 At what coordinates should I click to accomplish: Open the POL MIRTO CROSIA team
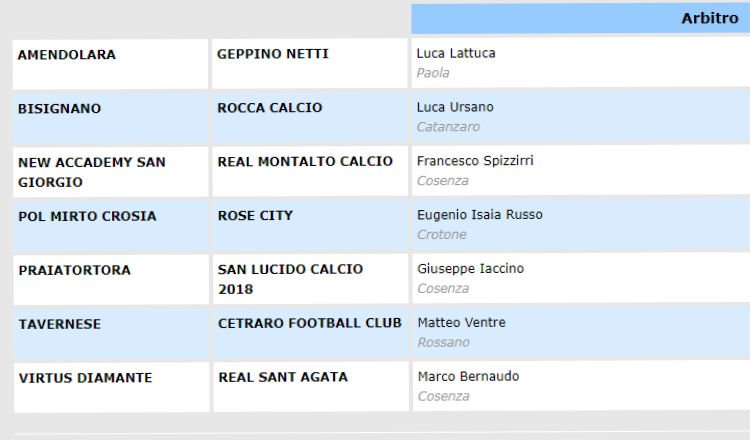click(x=87, y=216)
